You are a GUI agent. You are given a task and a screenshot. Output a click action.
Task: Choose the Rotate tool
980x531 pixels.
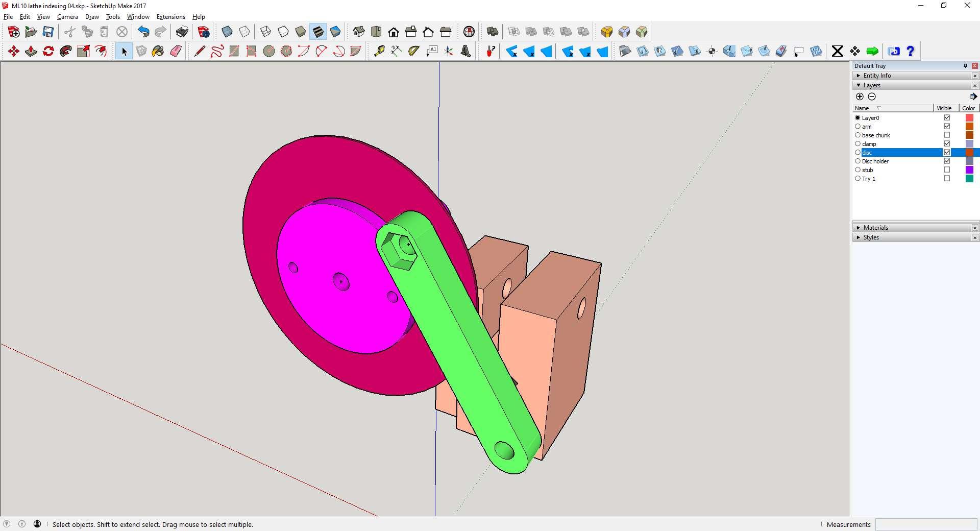pos(48,51)
